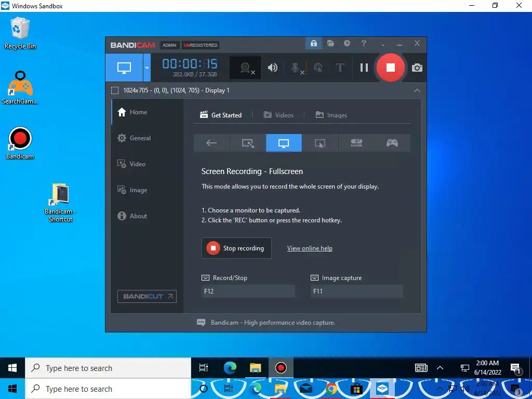Select the HDMI device recording mode icon
The width and height of the screenshot is (532, 399).
(x=356, y=143)
